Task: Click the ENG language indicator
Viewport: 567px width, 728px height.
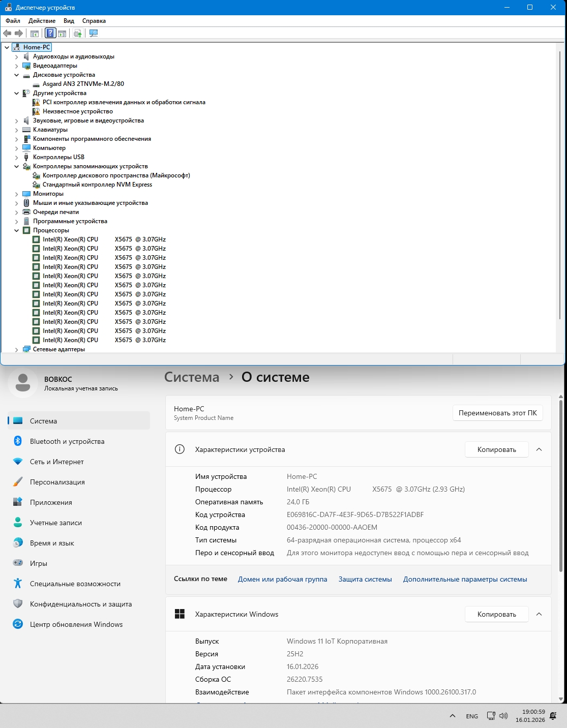Action: [472, 716]
